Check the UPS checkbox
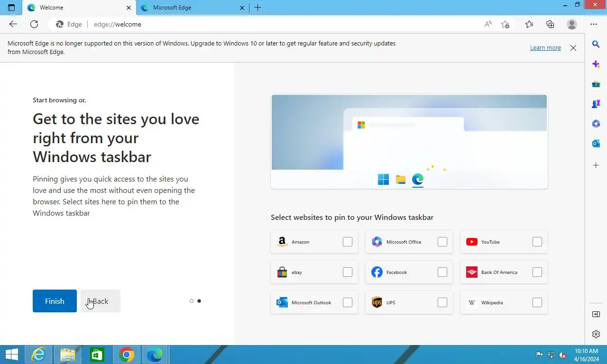The width and height of the screenshot is (607, 364). click(x=442, y=302)
